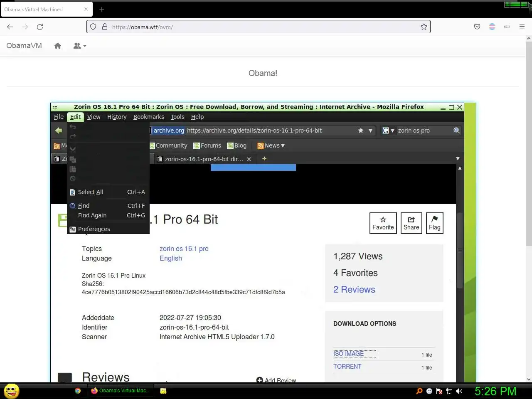The image size is (532, 399).
Task: Click the search magnifier icon in VM Firefox
Action: click(x=456, y=131)
